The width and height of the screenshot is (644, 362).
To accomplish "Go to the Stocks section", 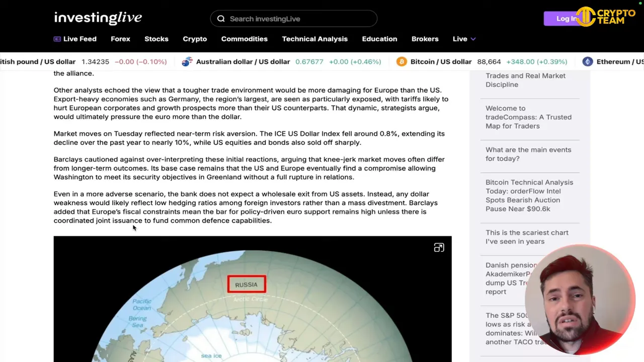I will (x=156, y=39).
